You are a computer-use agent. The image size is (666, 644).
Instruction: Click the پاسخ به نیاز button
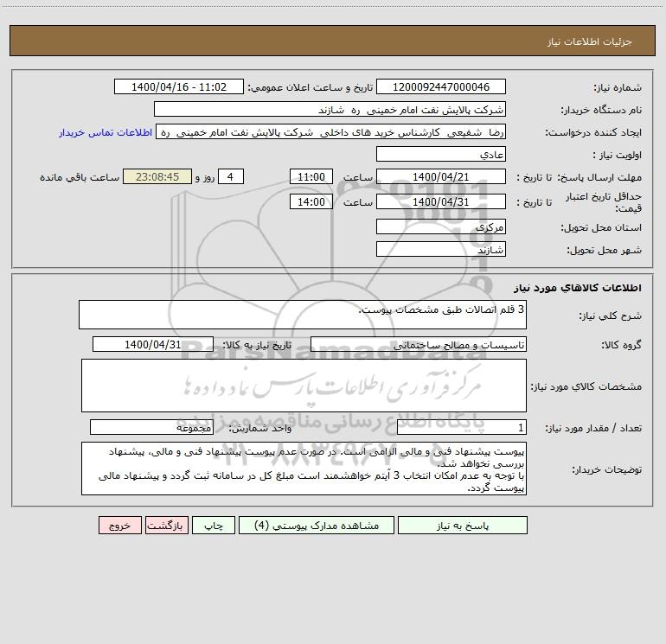[463, 525]
